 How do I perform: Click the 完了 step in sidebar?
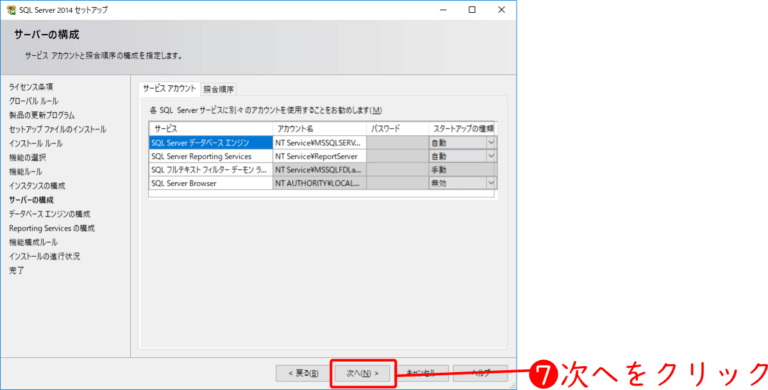point(16,270)
